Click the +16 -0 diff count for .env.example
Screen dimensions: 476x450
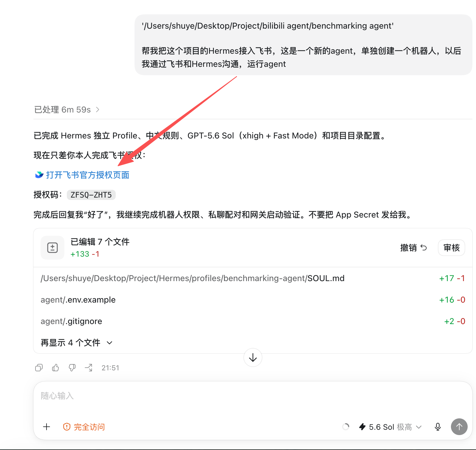click(x=452, y=300)
